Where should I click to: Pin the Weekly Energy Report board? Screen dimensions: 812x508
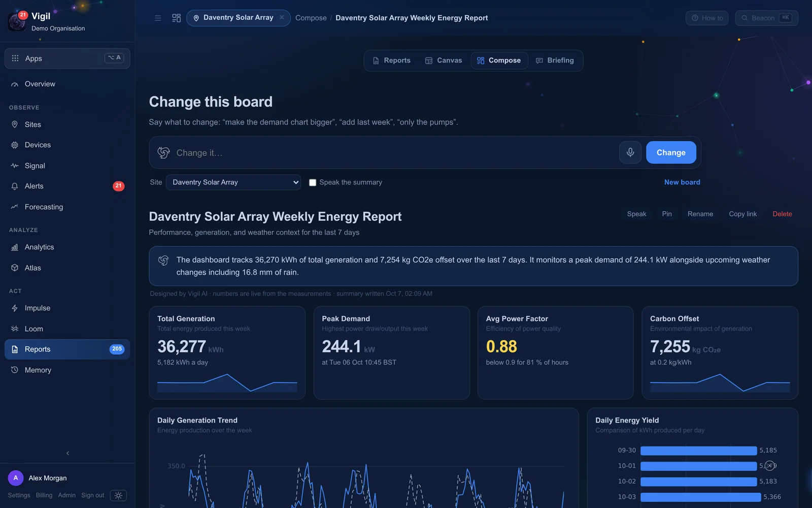(x=667, y=214)
